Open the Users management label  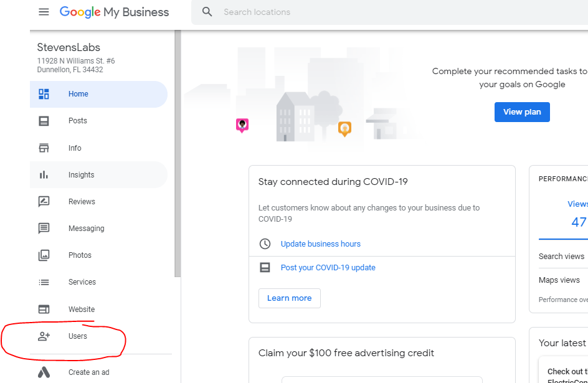(x=78, y=336)
